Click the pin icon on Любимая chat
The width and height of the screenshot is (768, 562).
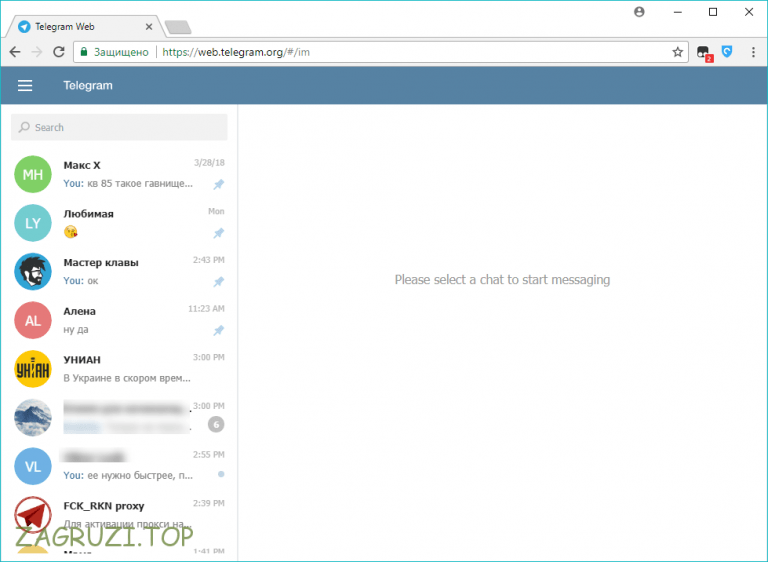218,233
